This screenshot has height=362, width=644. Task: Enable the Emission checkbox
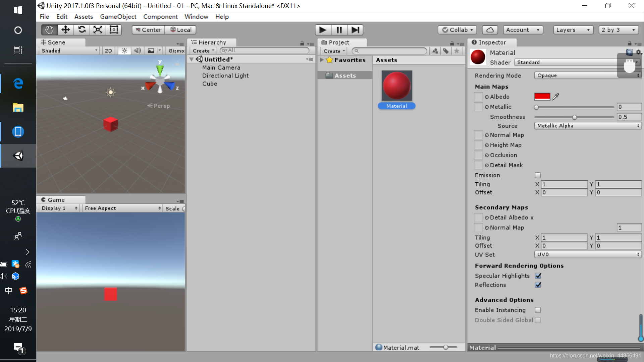538,175
